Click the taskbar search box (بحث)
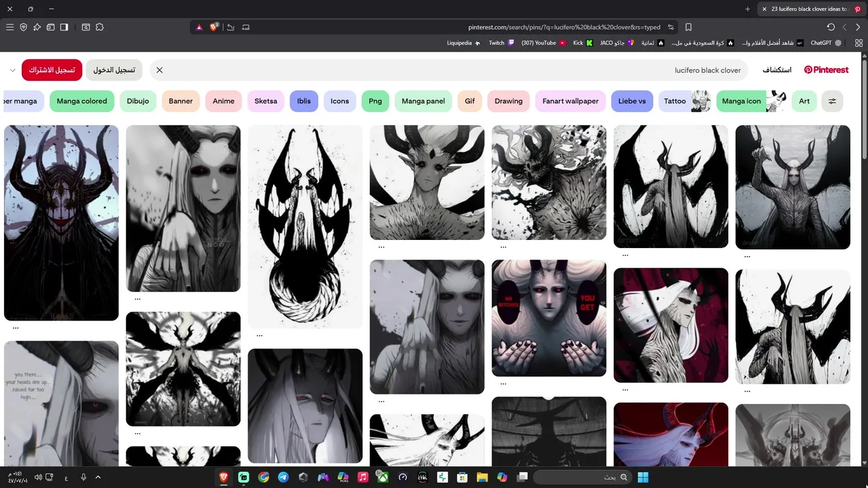868x488 pixels. (583, 477)
